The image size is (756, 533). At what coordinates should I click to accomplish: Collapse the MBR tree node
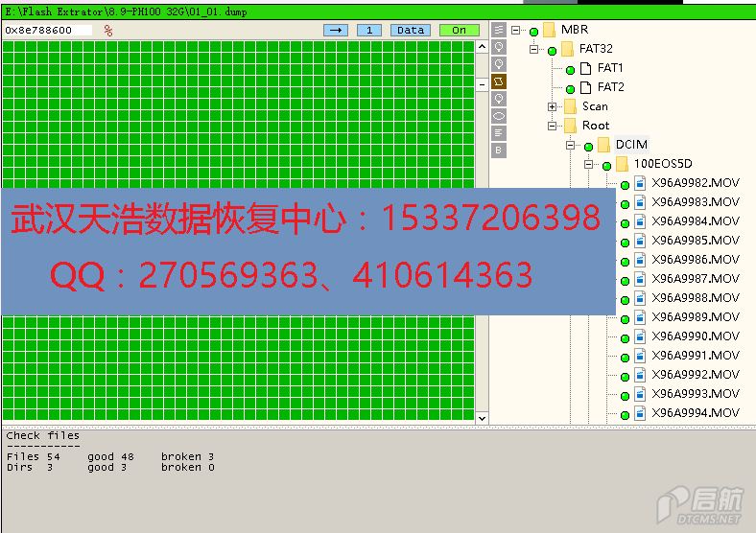coord(516,30)
